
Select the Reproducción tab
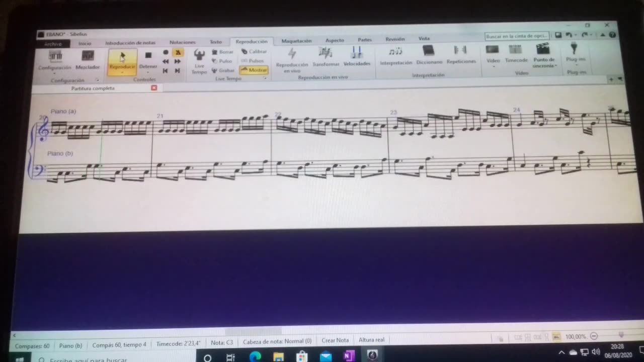point(252,42)
